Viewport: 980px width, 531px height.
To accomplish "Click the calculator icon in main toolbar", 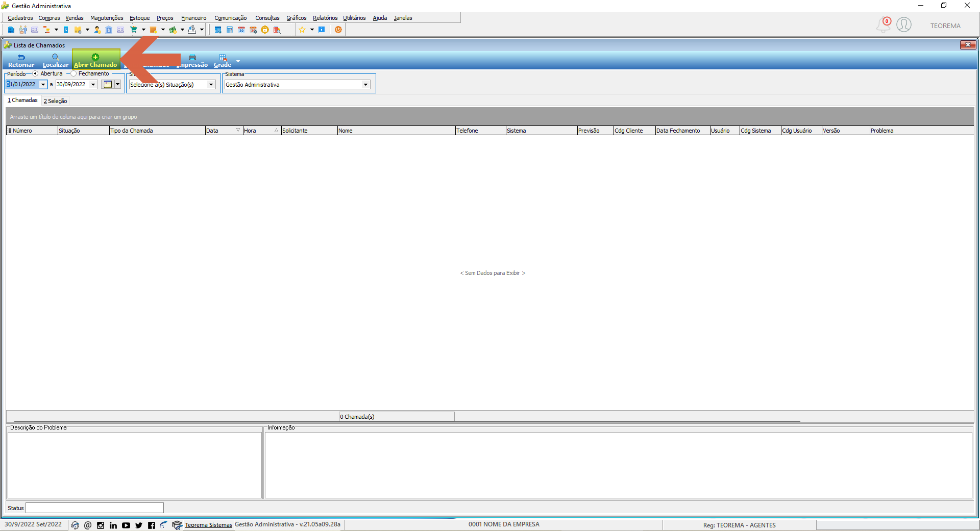I will pyautogui.click(x=230, y=30).
